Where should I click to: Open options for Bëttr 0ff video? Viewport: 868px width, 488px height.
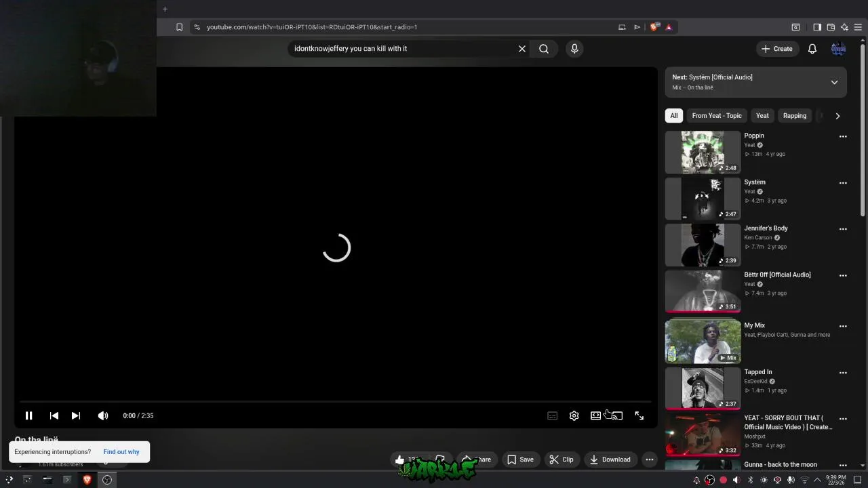coord(843,276)
